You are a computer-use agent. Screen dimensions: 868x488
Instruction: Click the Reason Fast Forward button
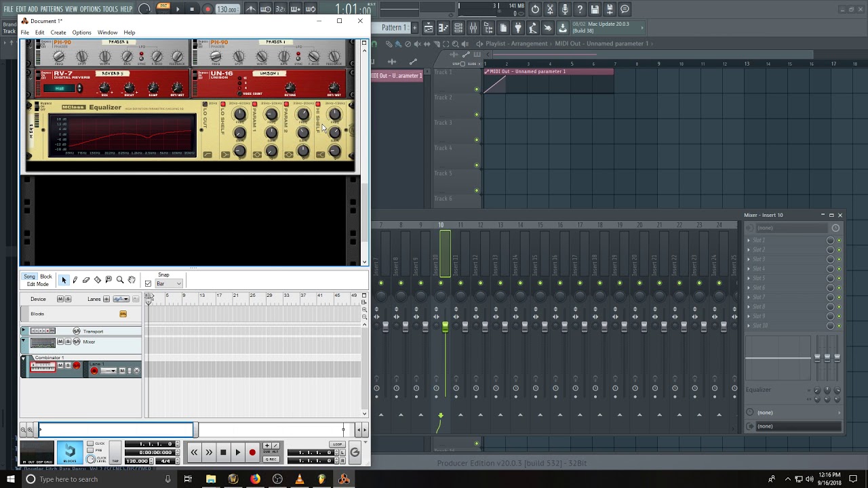click(x=208, y=452)
